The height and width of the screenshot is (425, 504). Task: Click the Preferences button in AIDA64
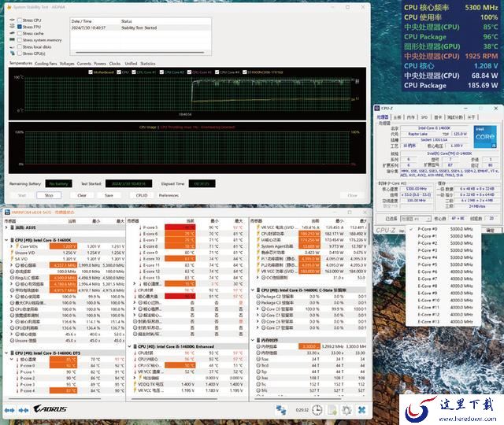point(169,195)
